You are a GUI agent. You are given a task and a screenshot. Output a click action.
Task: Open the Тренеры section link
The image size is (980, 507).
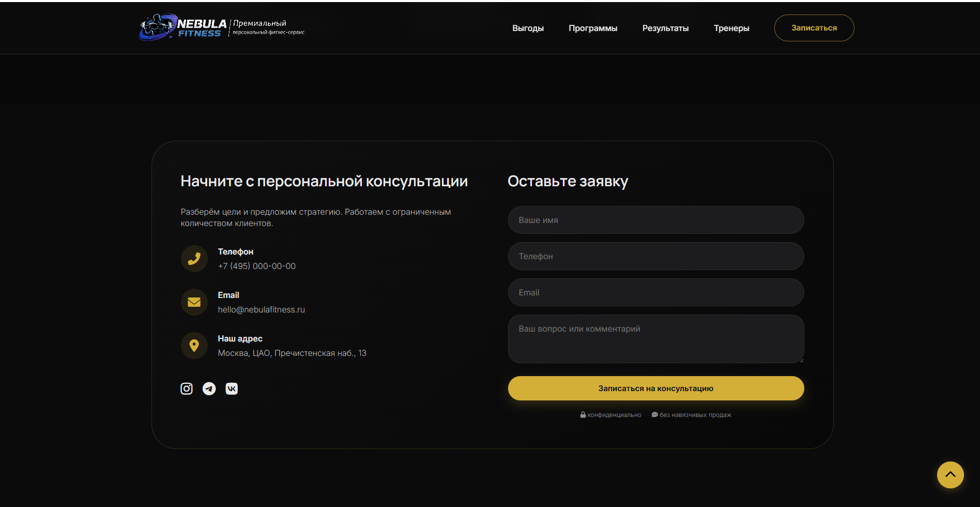731,28
